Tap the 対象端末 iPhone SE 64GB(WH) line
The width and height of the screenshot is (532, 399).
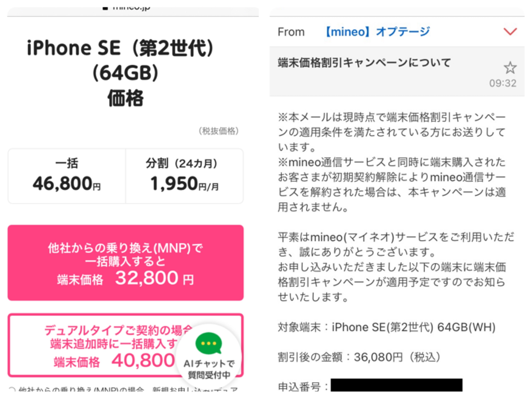click(x=386, y=327)
